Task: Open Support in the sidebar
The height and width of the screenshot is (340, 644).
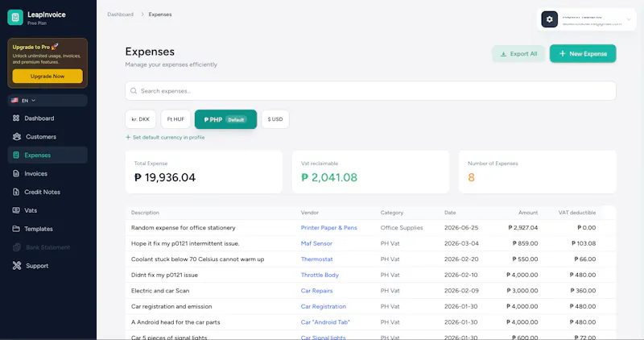Action: pyautogui.click(x=47, y=266)
